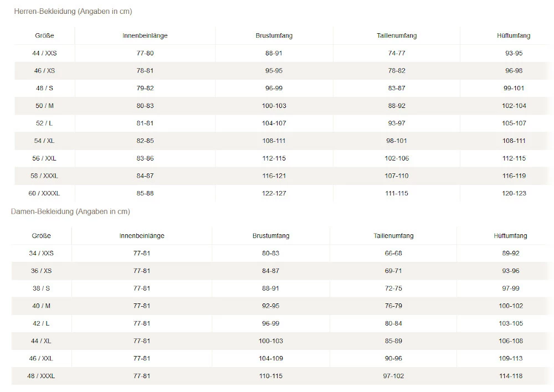Select chest value 110-115 in Damen table

[271, 376]
